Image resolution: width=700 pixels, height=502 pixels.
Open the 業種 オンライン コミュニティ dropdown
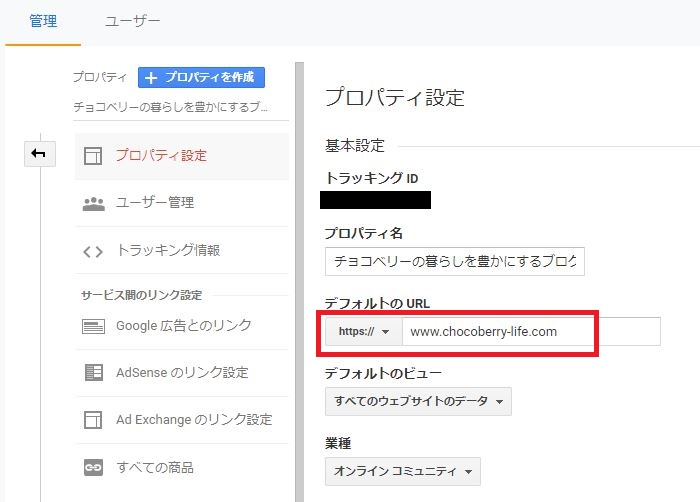click(x=403, y=471)
